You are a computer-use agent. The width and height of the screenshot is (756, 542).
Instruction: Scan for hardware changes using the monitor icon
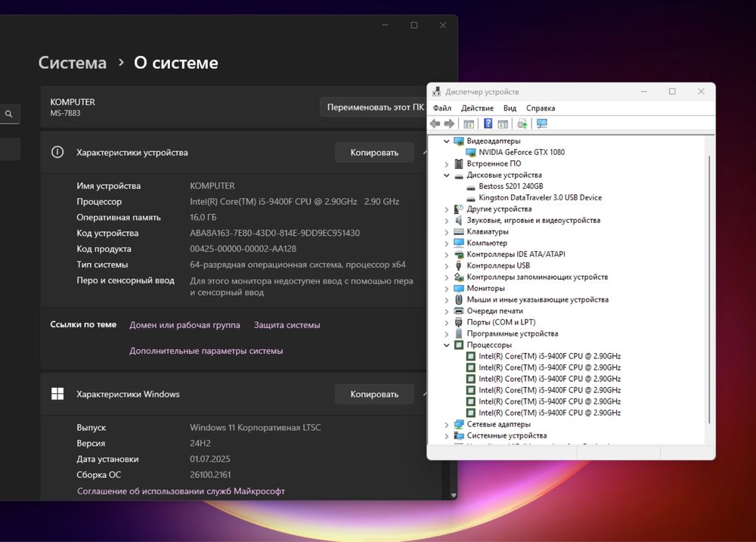coord(542,124)
